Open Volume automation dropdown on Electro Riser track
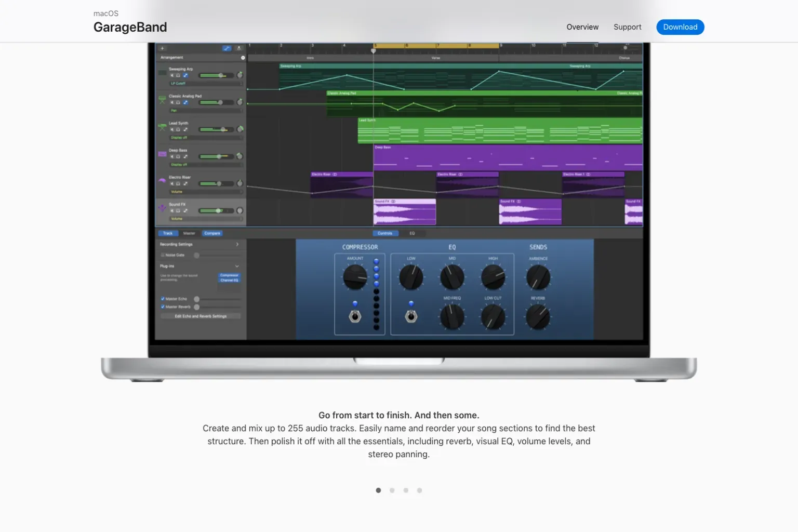 click(206, 192)
